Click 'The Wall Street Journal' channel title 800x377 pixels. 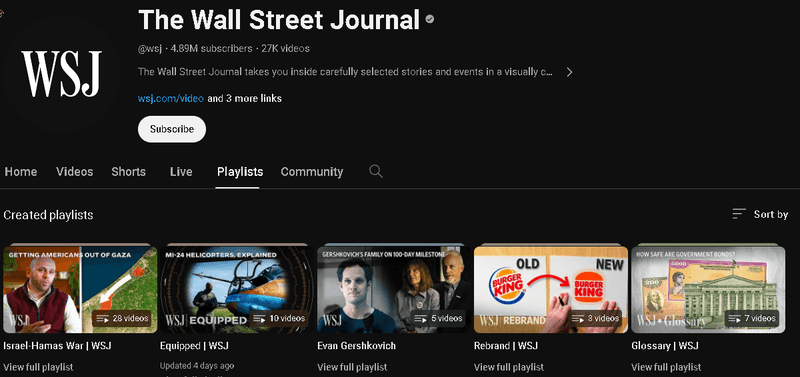coord(279,20)
